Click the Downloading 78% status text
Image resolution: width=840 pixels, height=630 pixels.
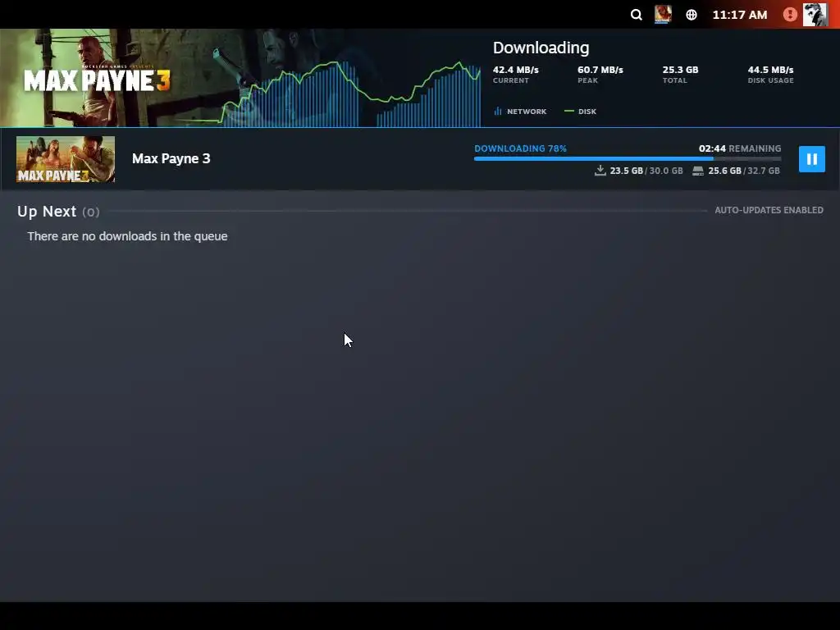coord(520,148)
